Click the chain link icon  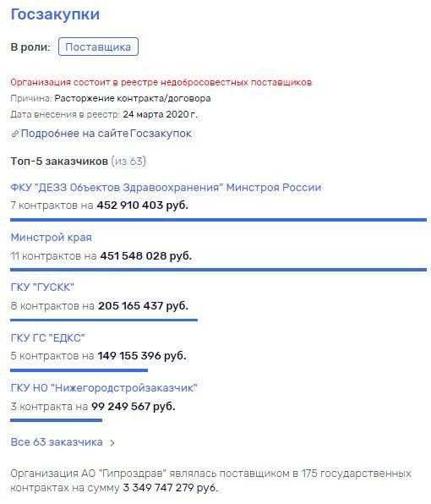coord(14,134)
